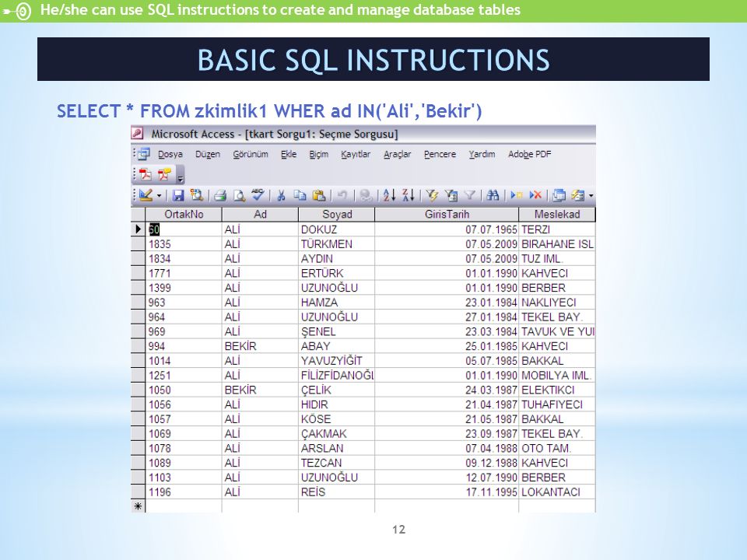Viewport: 747px width, 560px height.
Task: Click the Sort Ascending A-Z icon
Action: point(389,195)
